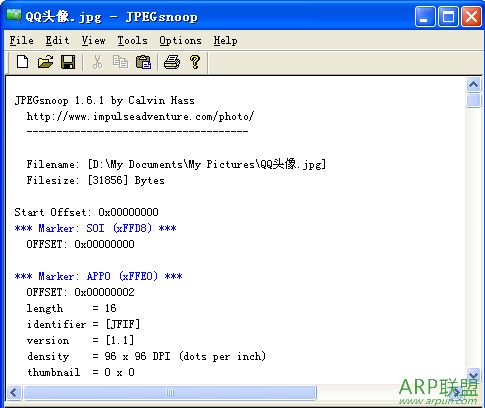Click the impulseadventure.com URL text

pyautogui.click(x=140, y=116)
